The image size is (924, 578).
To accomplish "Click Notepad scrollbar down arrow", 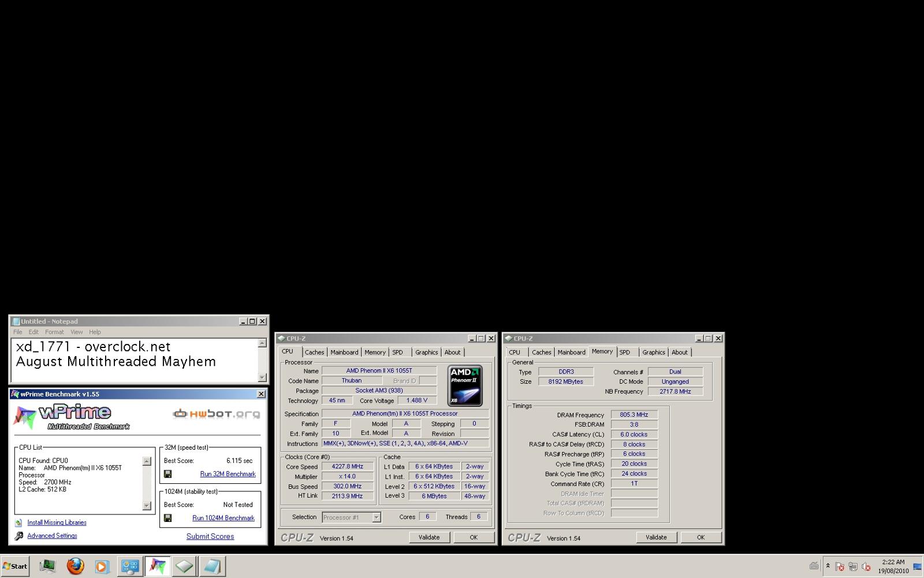I will click(262, 377).
